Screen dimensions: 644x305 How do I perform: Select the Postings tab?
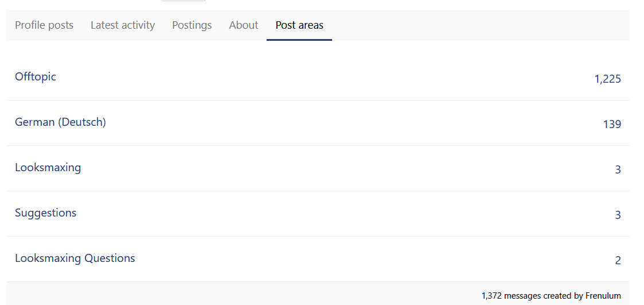click(192, 25)
